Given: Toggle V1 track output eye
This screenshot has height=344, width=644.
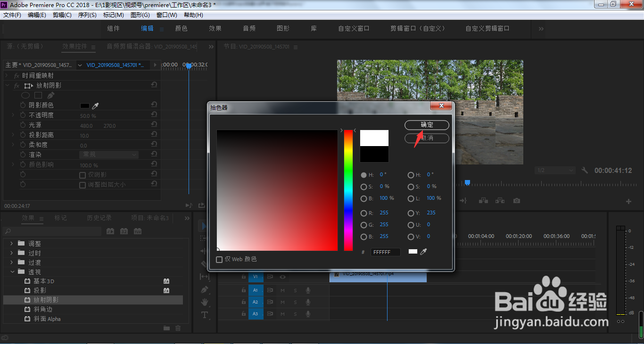Looking at the screenshot, I should (282, 277).
